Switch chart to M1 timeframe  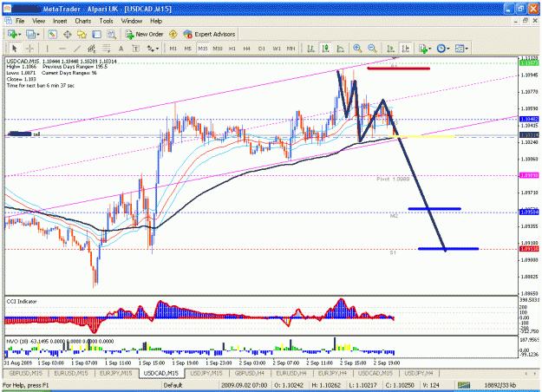point(173,49)
